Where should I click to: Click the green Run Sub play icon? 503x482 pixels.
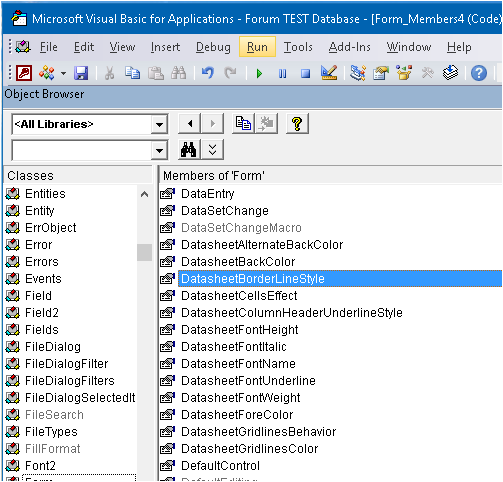(259, 73)
